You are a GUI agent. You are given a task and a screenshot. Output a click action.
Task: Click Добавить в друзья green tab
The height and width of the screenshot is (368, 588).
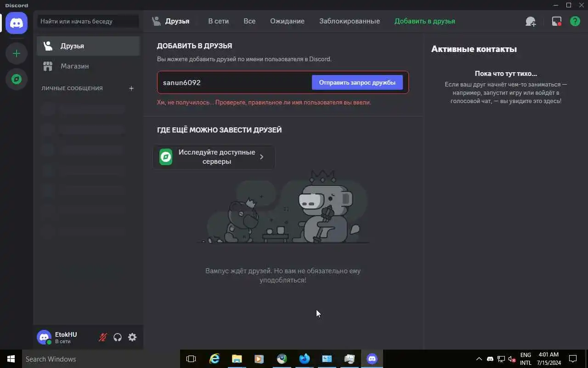tap(425, 21)
